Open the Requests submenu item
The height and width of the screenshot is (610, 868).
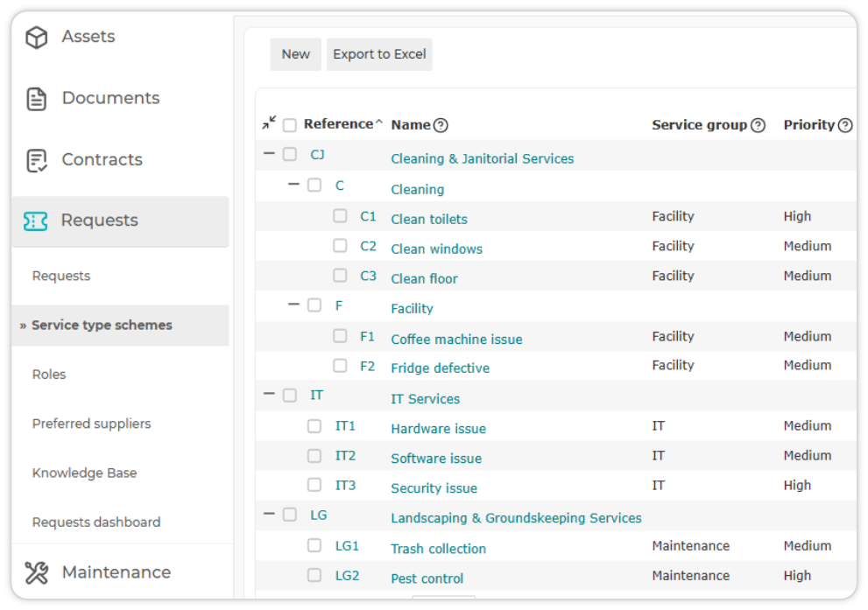(x=61, y=276)
